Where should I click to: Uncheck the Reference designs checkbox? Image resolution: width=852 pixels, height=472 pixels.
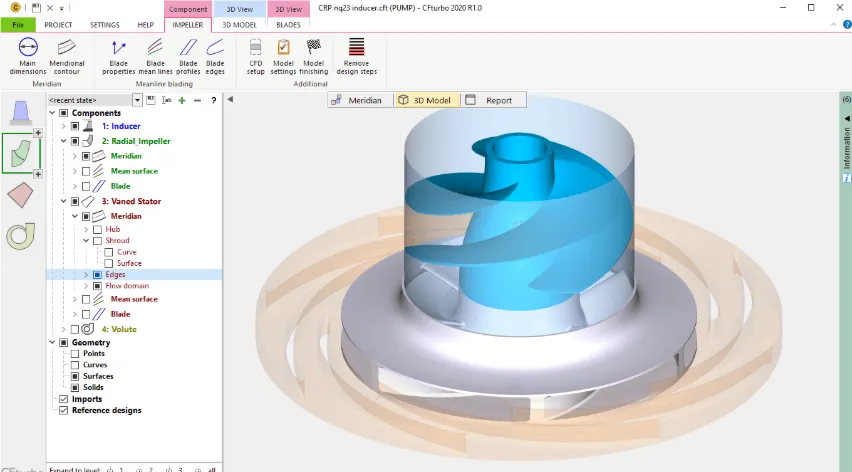tap(64, 411)
